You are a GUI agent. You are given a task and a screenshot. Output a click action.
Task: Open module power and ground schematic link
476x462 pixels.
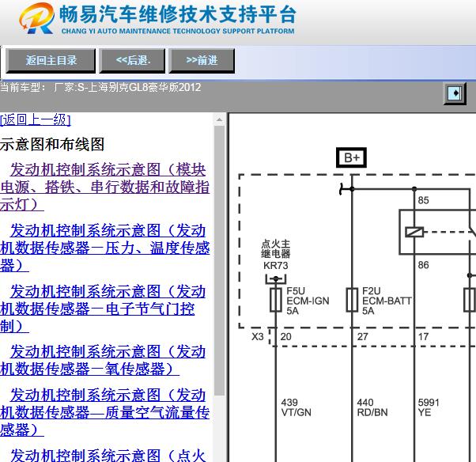(104, 187)
